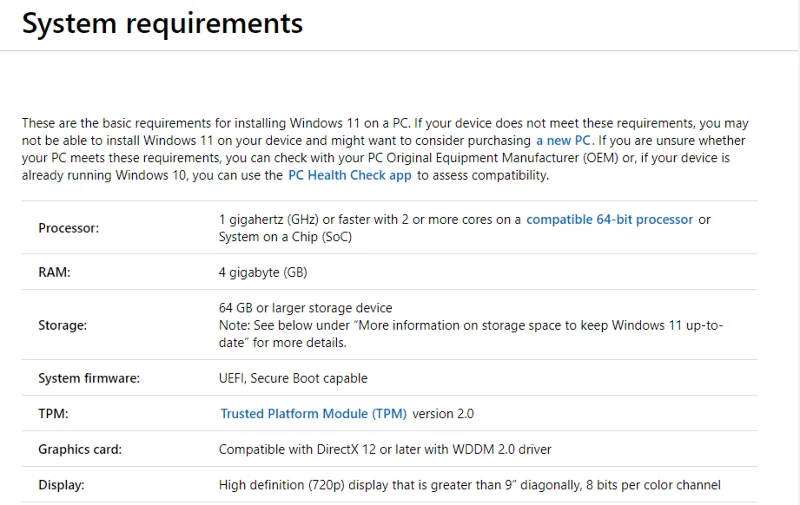Click the "System on a Chip (SoC)" text
The width and height of the screenshot is (800, 505).
pyautogui.click(x=285, y=237)
